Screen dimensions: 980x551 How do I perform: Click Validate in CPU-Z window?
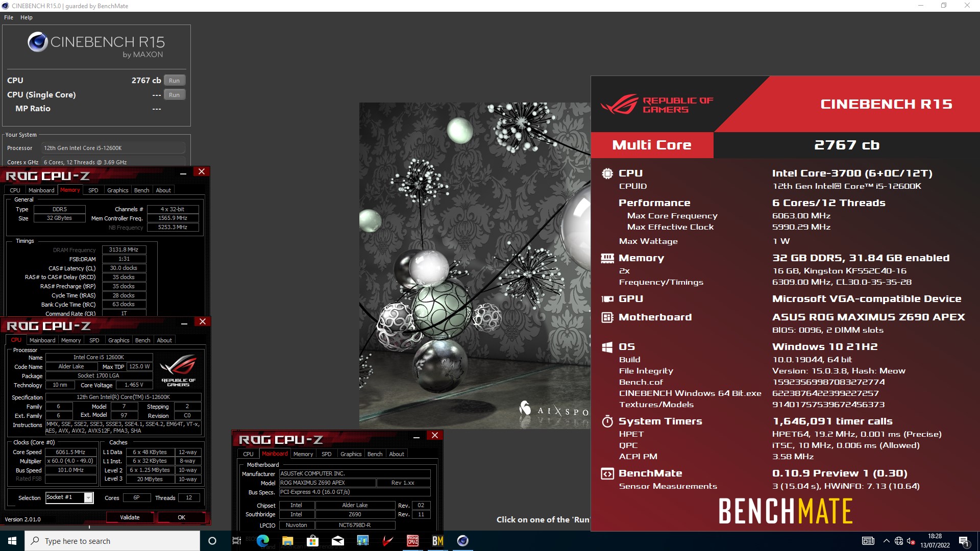coord(130,517)
